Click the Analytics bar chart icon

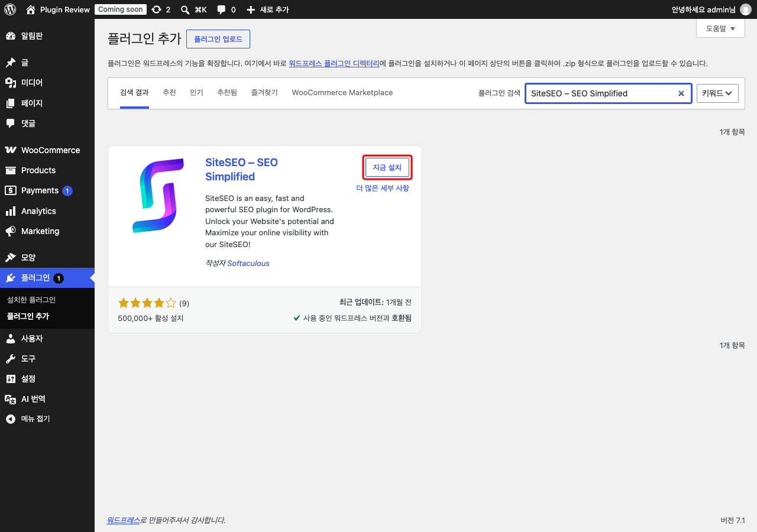pos(11,211)
